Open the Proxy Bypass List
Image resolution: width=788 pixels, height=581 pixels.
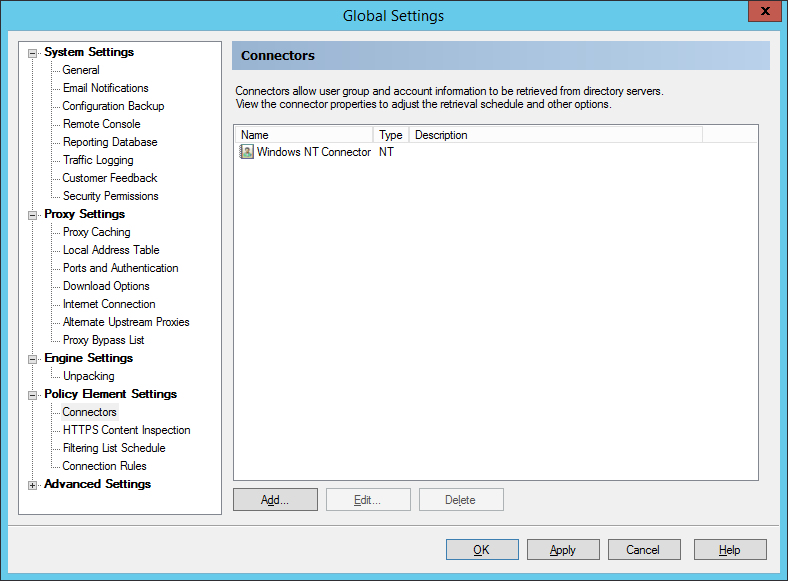coord(104,340)
